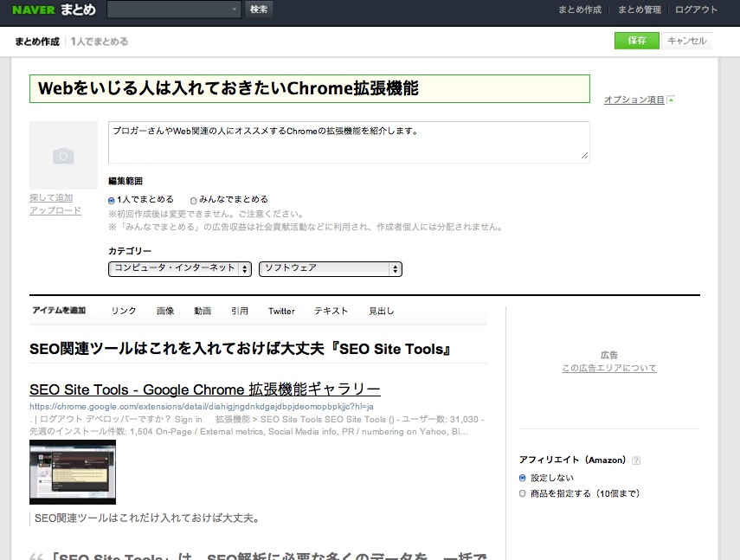Viewport: 740px width, 560px height.
Task: Open the コンピュータ・インターネット category dropdown
Action: tap(180, 268)
